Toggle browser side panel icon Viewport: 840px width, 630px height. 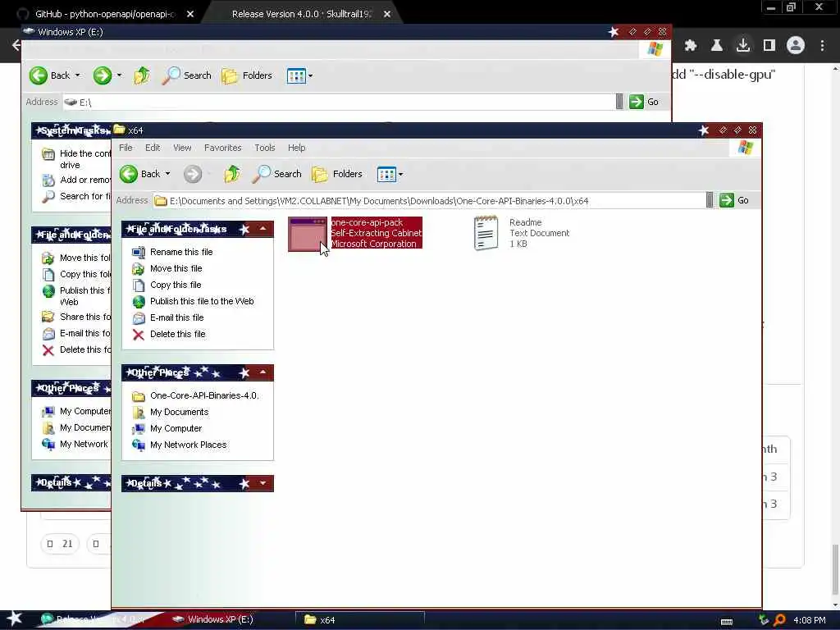click(x=769, y=46)
